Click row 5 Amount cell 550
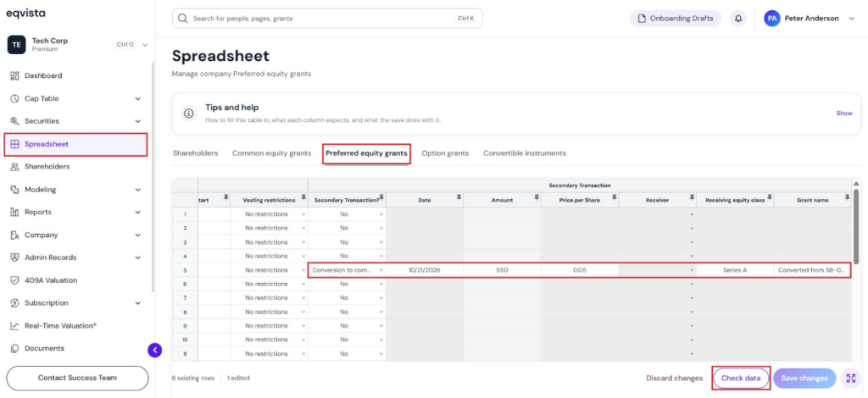 click(502, 270)
